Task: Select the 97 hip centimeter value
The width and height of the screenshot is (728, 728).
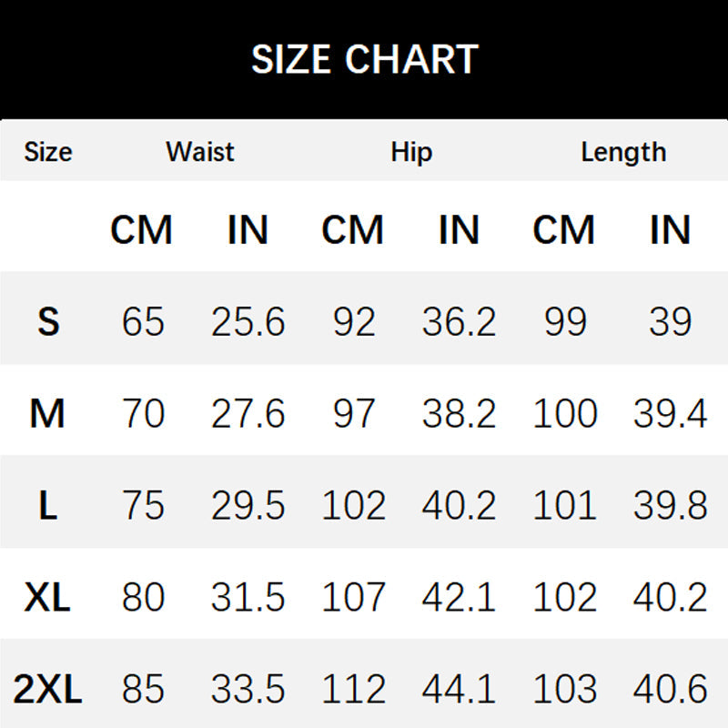Action: point(353,414)
